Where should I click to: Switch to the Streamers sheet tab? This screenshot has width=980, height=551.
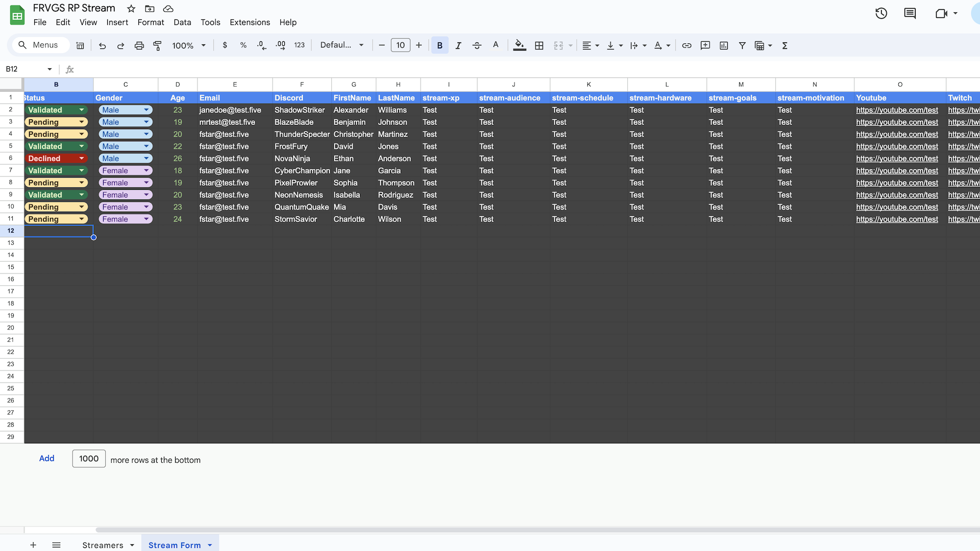click(103, 545)
